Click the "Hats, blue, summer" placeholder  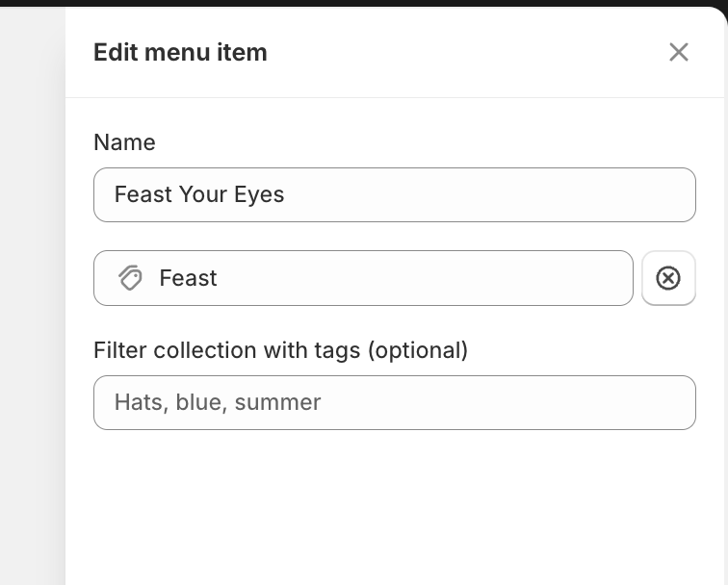tap(218, 402)
